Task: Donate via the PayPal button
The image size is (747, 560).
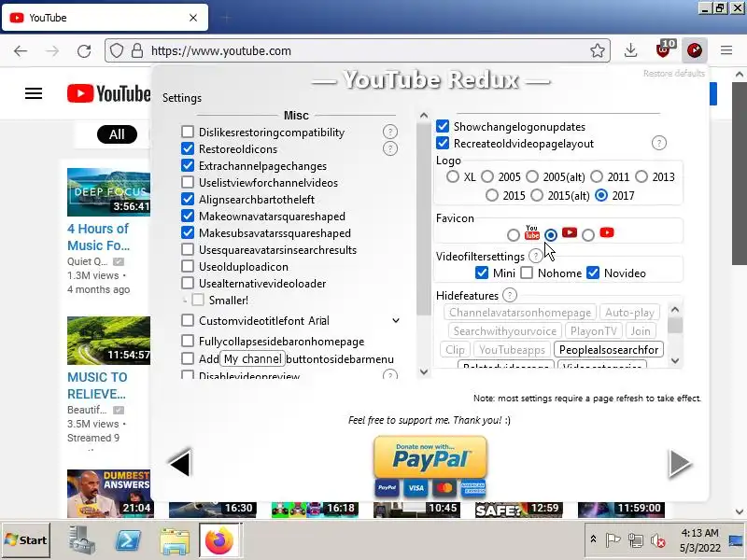Action: click(430, 457)
